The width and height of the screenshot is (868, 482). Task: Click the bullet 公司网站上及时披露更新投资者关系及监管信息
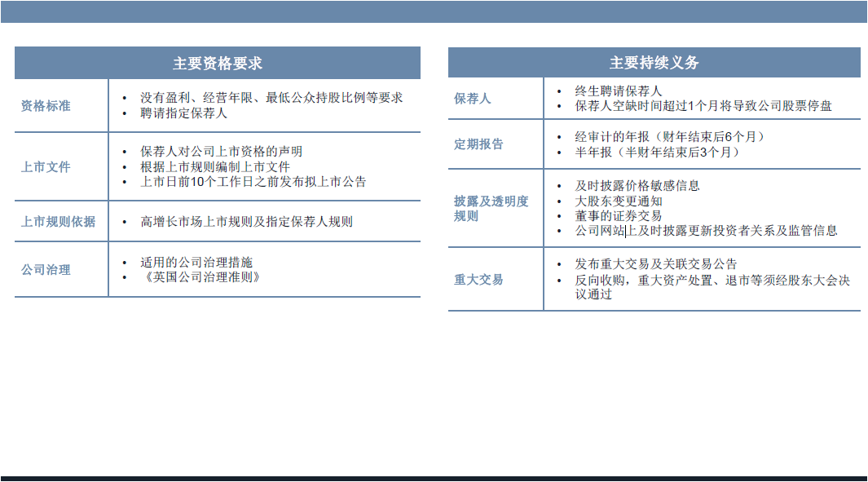(x=706, y=231)
